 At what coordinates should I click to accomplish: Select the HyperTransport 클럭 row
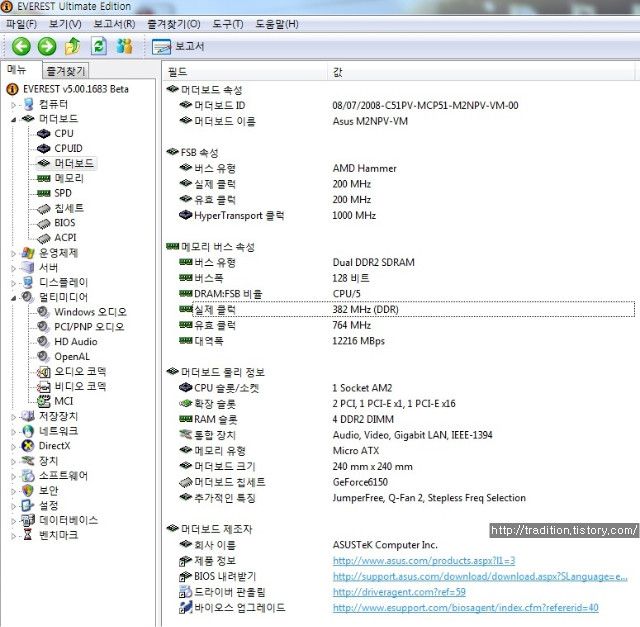click(x=407, y=216)
